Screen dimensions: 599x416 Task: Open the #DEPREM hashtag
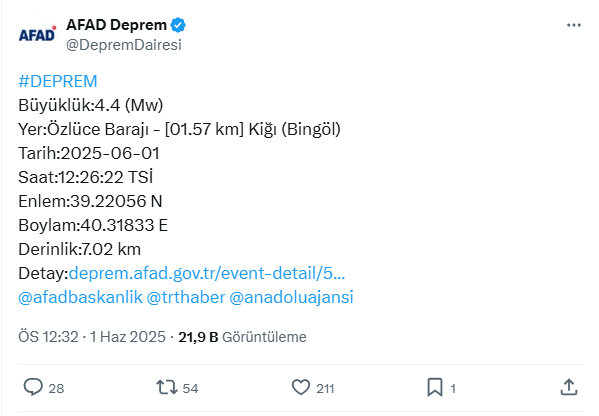click(58, 81)
